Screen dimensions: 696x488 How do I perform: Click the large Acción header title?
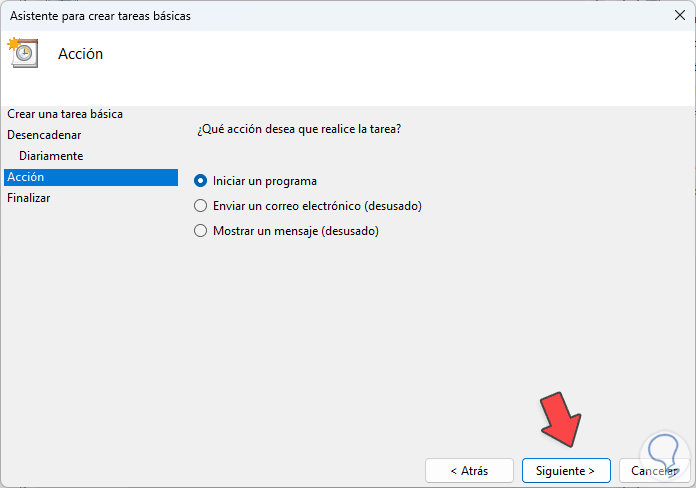tap(81, 54)
